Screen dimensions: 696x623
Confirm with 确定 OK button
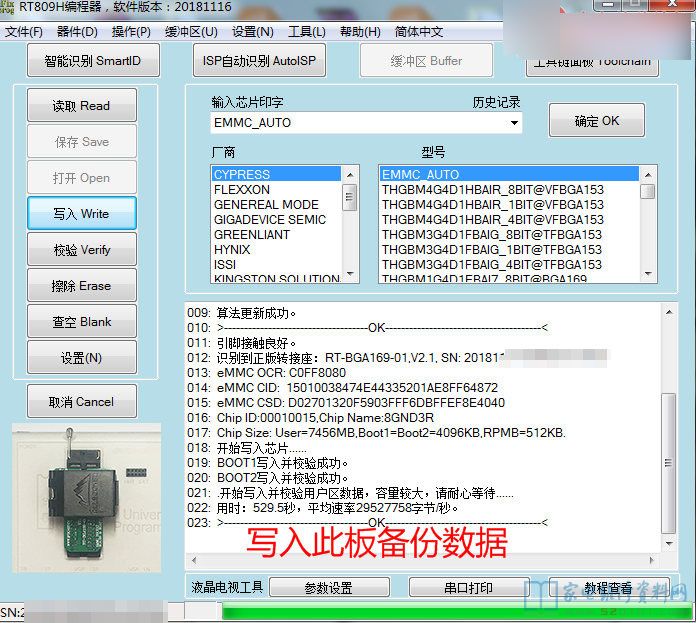pos(596,121)
